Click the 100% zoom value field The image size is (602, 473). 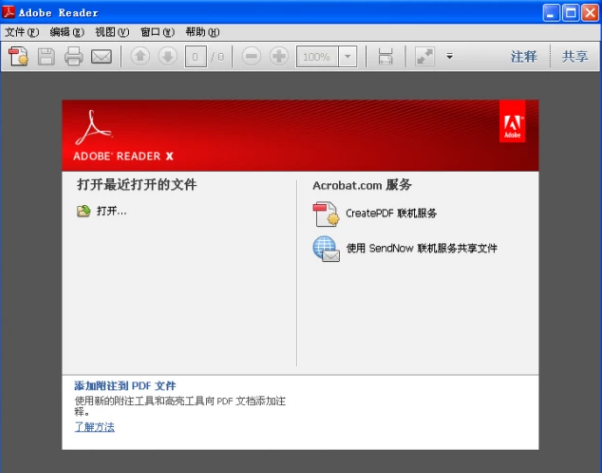[317, 57]
